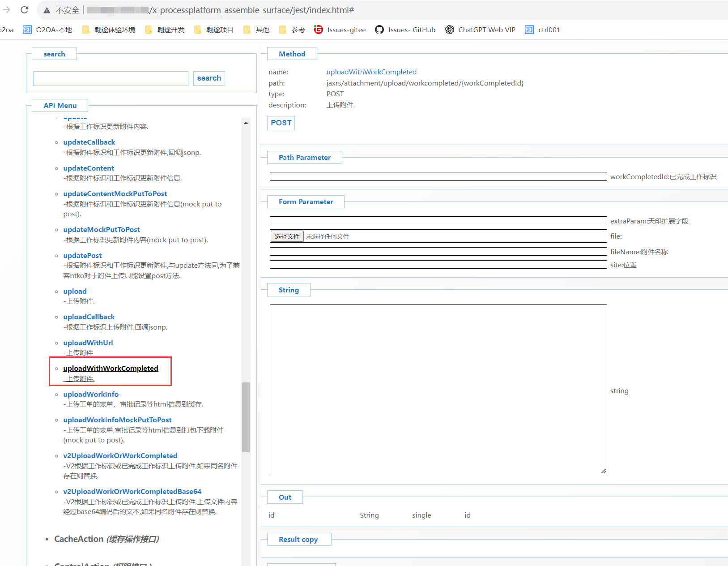Click the 选择文件 file chooser button
Image resolution: width=728 pixels, height=566 pixels.
pos(287,236)
